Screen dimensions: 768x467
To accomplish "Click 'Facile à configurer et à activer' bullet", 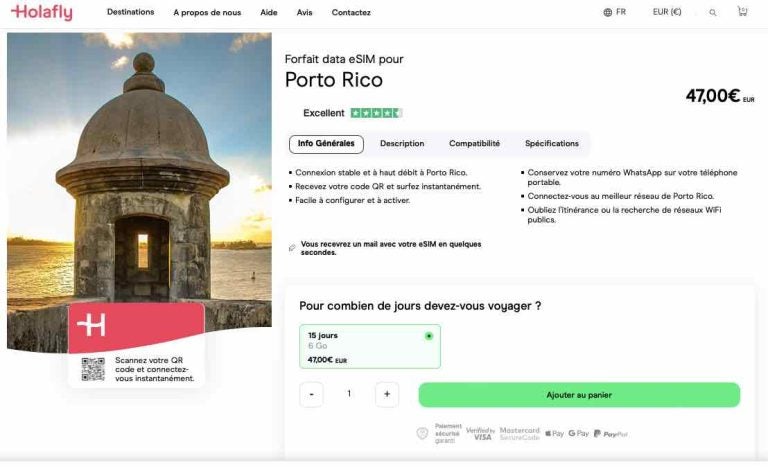I will click(353, 200).
